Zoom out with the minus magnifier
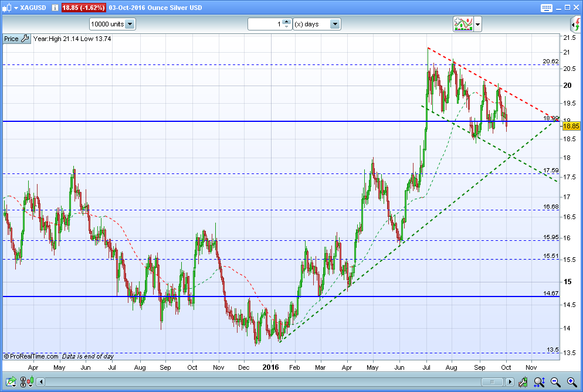The image size is (583, 392). tap(555, 381)
